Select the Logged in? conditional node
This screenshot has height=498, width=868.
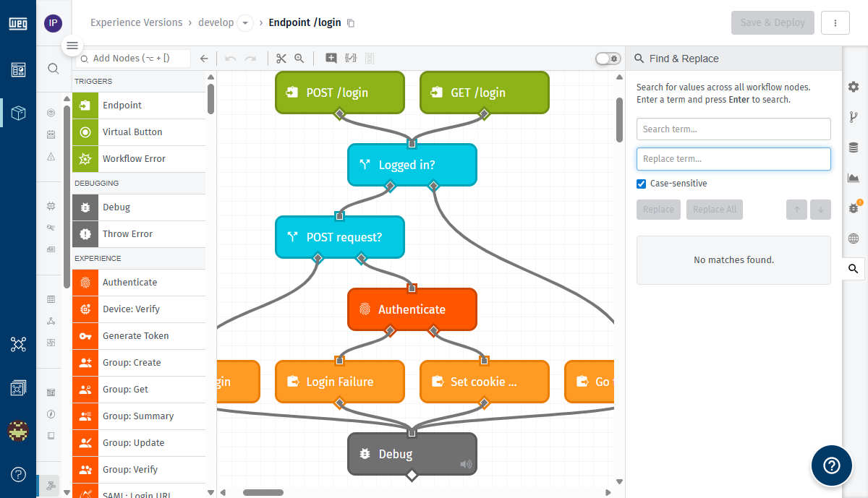(412, 165)
